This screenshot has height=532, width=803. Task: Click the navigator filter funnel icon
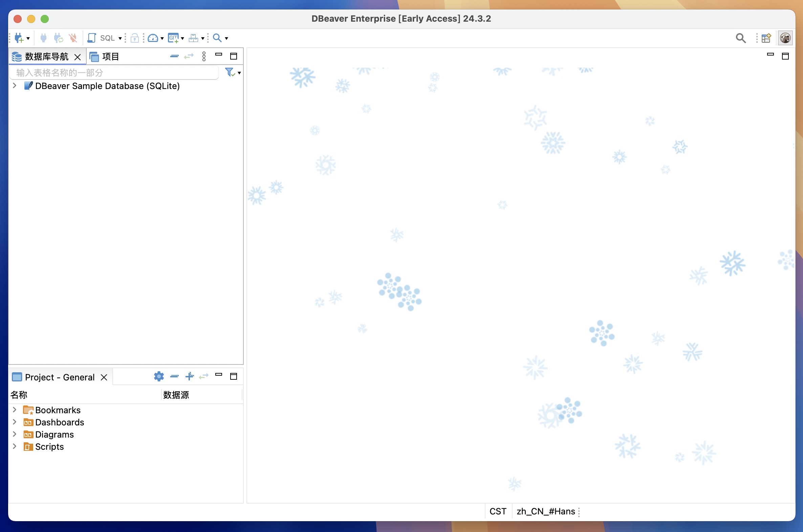[230, 72]
